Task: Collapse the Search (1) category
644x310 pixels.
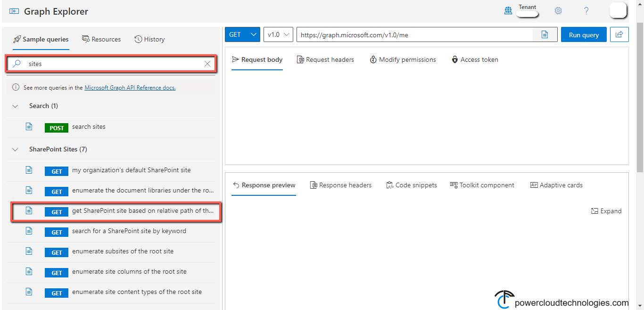Action: click(16, 106)
